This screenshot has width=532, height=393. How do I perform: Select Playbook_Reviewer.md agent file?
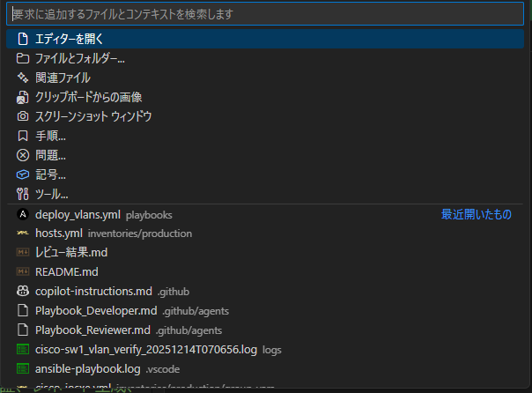click(93, 330)
